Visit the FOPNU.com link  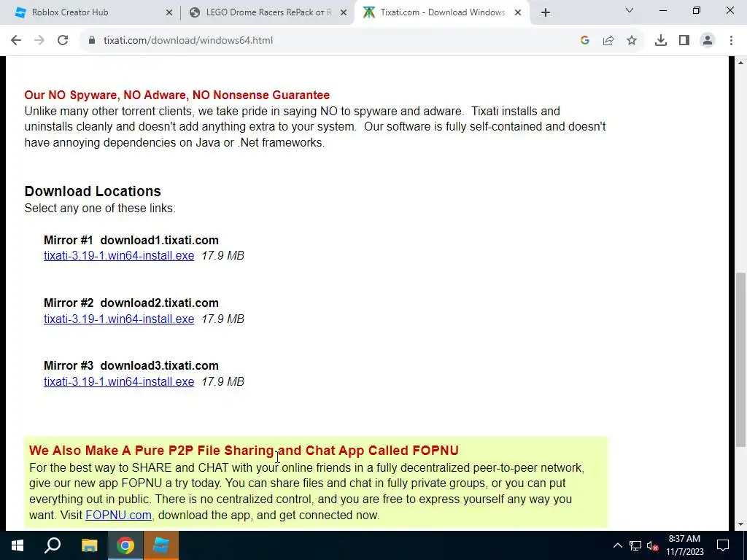tap(119, 516)
